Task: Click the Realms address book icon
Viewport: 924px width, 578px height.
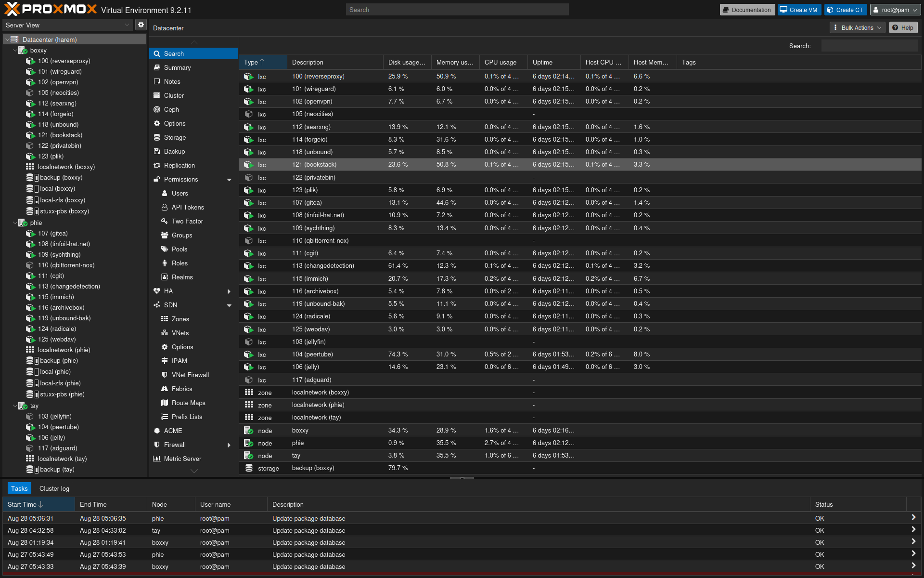Action: coord(165,277)
